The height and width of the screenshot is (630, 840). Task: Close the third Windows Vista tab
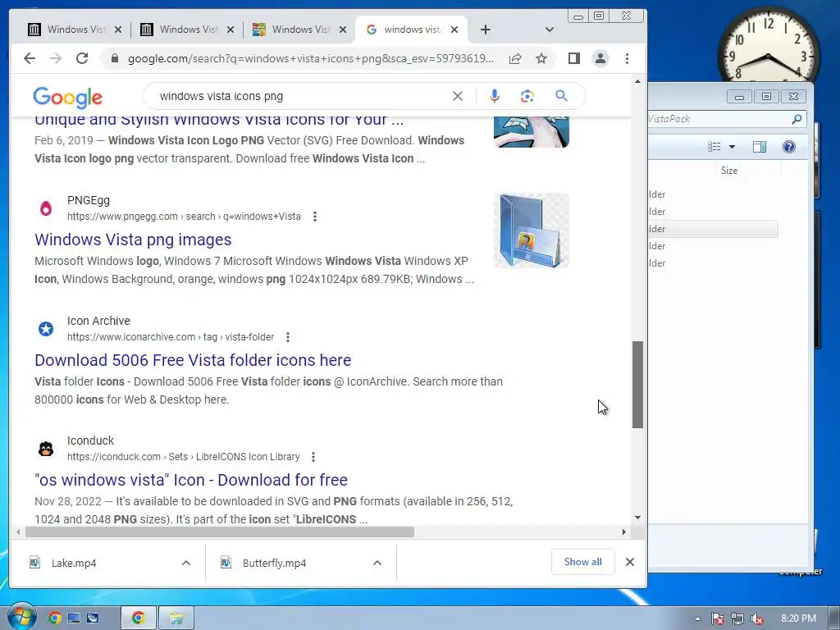[x=344, y=30]
